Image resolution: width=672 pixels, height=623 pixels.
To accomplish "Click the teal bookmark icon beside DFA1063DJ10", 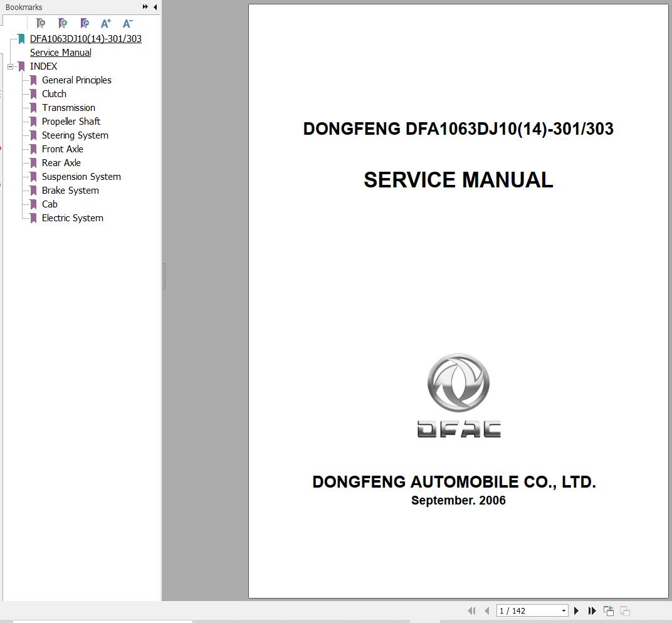I will [x=21, y=39].
